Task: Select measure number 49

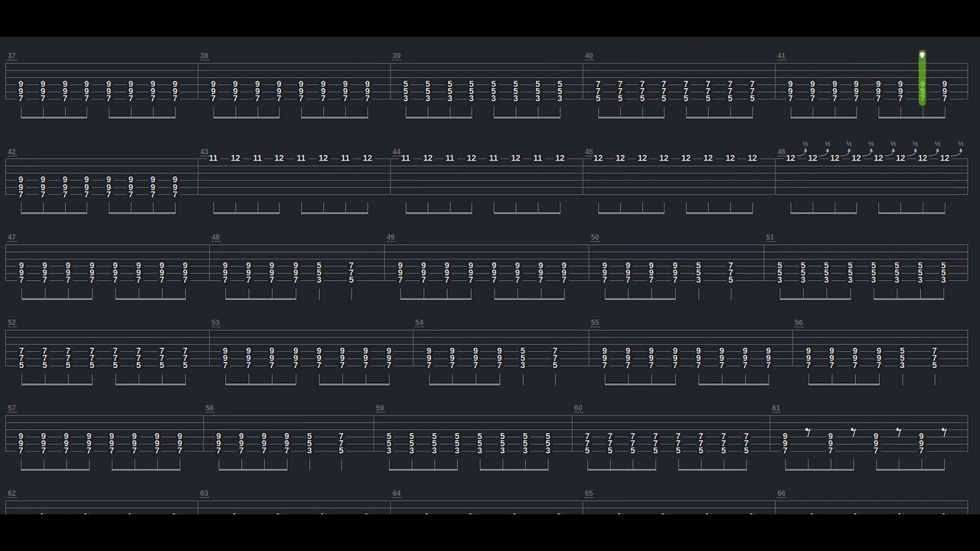Action: [390, 238]
